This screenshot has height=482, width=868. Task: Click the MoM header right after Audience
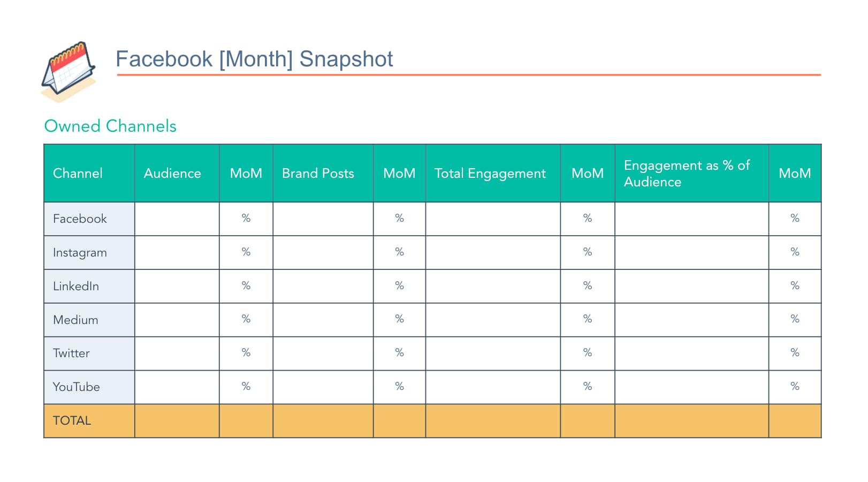point(246,174)
